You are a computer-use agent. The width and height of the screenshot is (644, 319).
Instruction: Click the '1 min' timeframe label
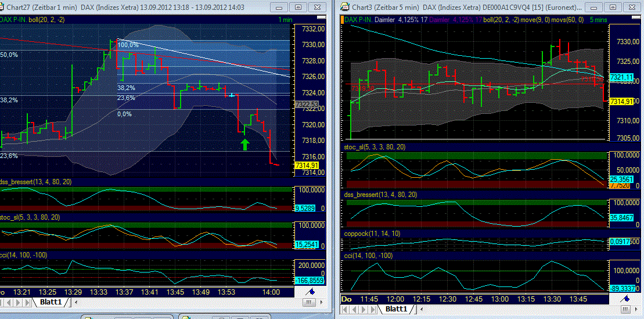(286, 19)
